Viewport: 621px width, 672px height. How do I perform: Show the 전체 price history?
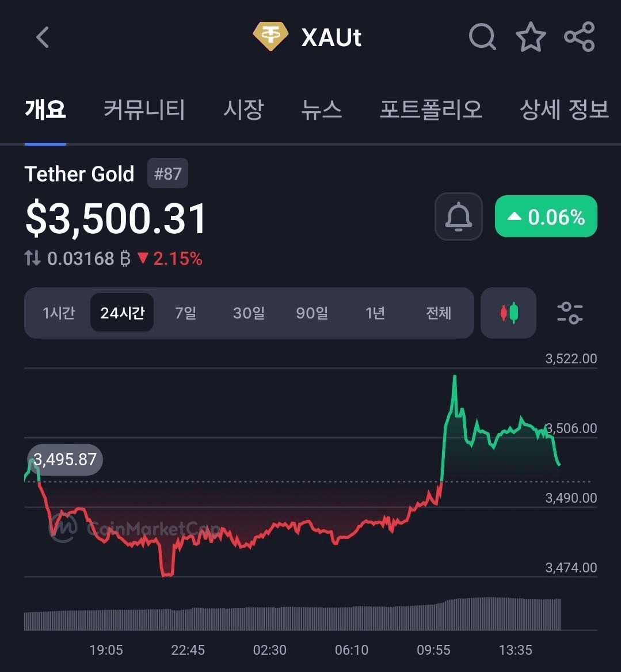click(x=438, y=313)
